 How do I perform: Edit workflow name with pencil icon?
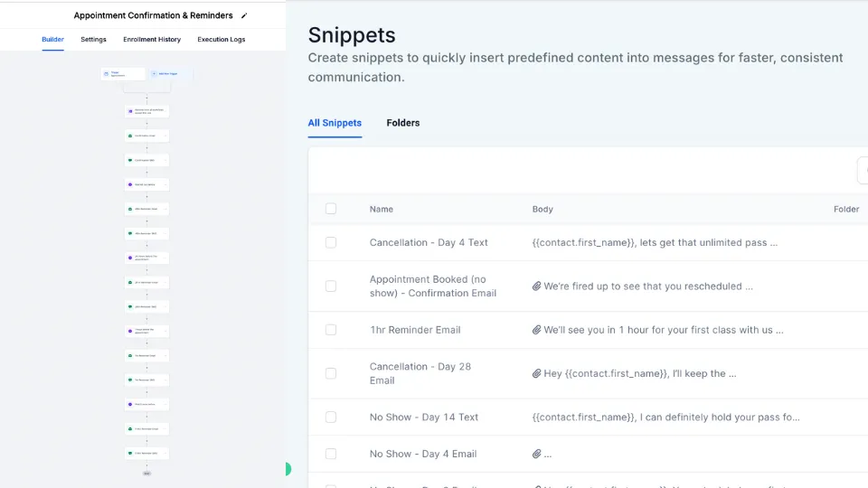click(244, 16)
